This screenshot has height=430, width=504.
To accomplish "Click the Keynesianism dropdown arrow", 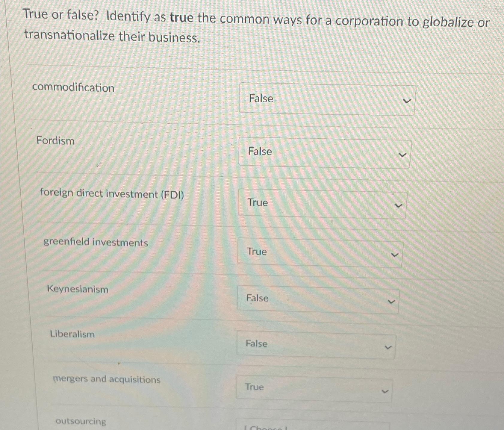I will coord(391,301).
